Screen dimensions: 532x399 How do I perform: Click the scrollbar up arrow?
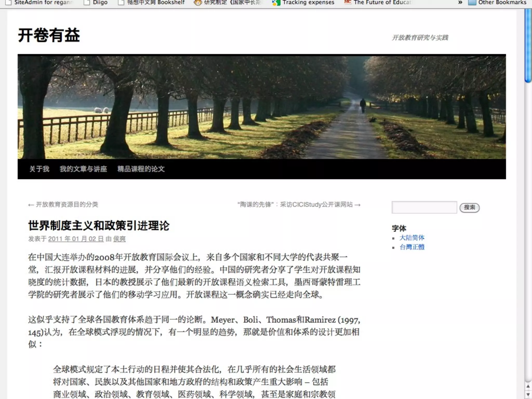[528, 386]
